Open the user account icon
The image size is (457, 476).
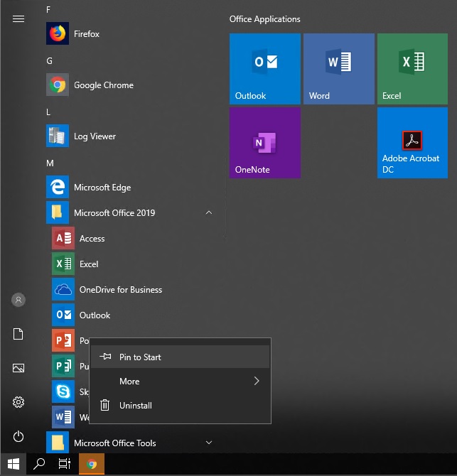(18, 300)
